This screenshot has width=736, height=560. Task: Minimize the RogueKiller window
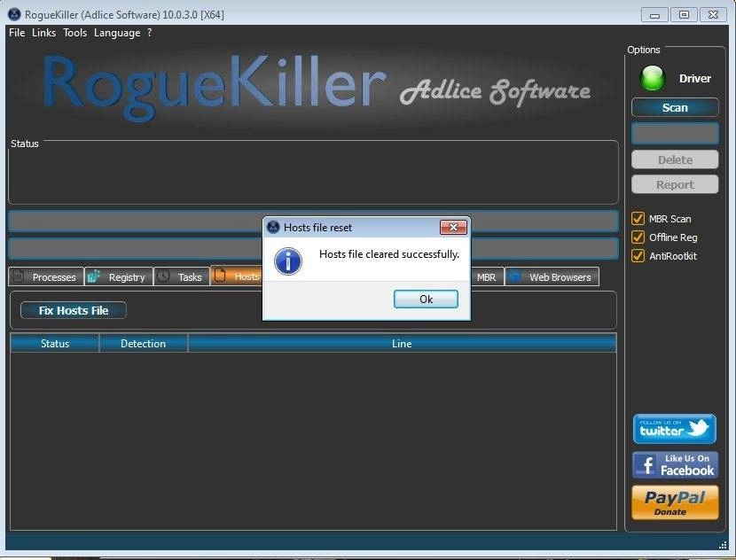coord(654,15)
